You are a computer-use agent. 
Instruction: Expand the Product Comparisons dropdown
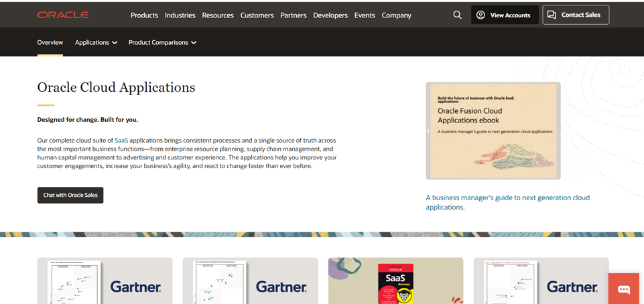[162, 42]
